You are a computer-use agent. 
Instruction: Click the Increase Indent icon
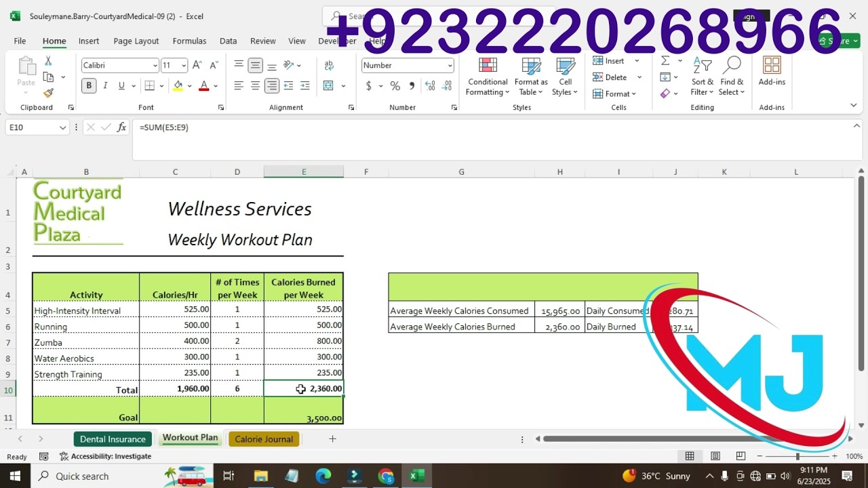(305, 86)
